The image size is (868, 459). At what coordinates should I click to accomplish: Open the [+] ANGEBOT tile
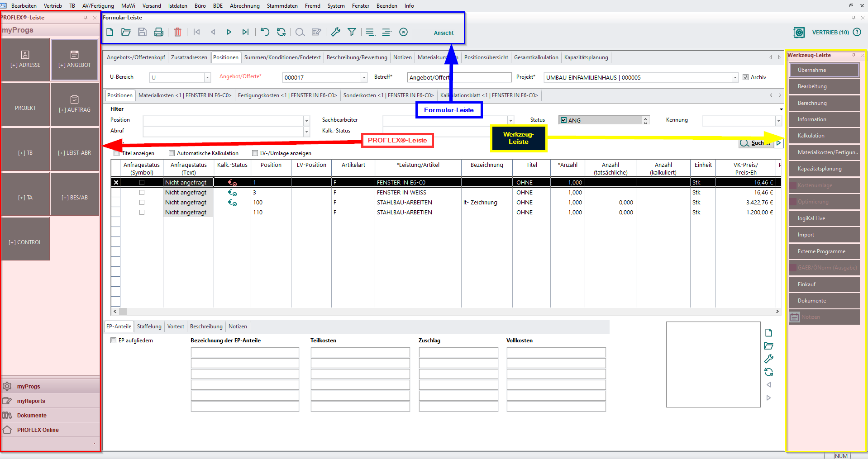tap(75, 60)
